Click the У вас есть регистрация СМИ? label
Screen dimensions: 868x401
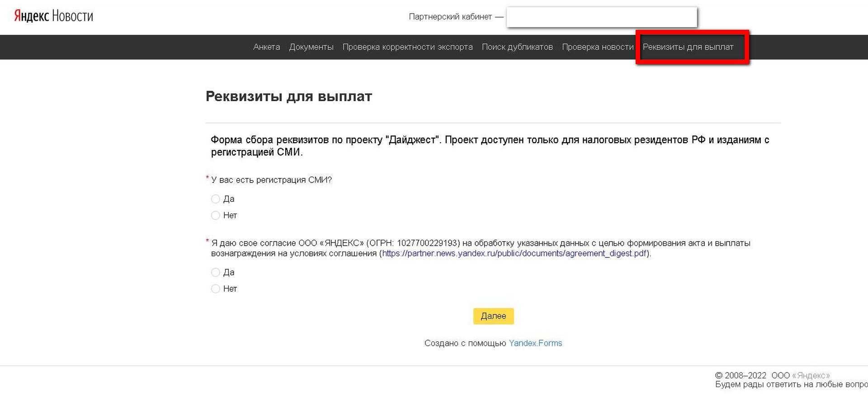coord(271,180)
